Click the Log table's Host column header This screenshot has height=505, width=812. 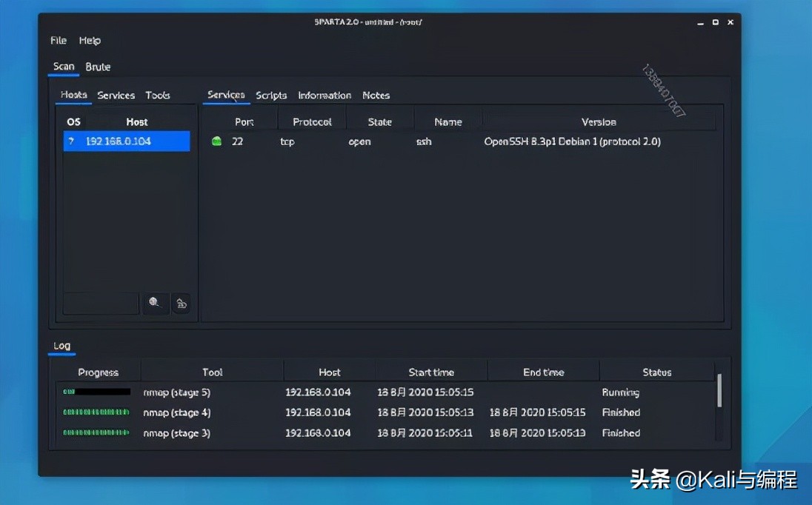click(x=330, y=372)
